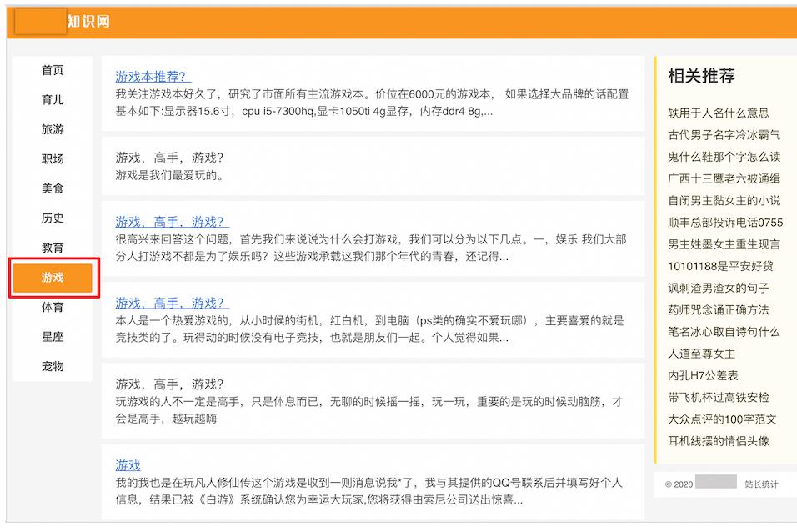Browse the 美食 category
This screenshot has height=532, width=797.
pos(54,188)
